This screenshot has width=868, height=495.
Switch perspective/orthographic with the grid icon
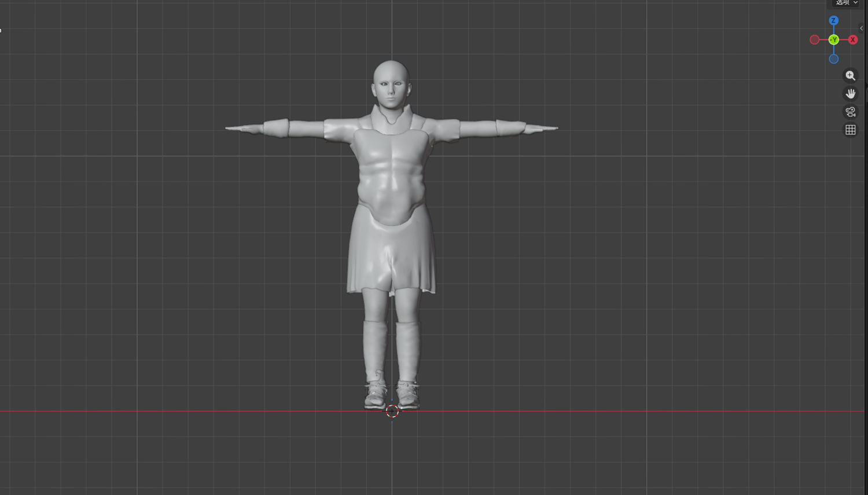[x=850, y=130]
